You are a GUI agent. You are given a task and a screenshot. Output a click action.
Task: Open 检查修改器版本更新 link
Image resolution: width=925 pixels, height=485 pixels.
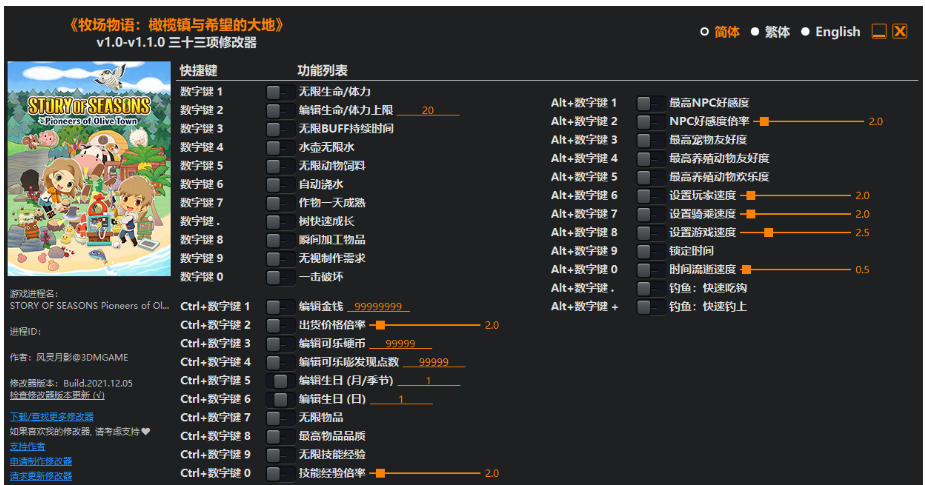(x=57, y=395)
